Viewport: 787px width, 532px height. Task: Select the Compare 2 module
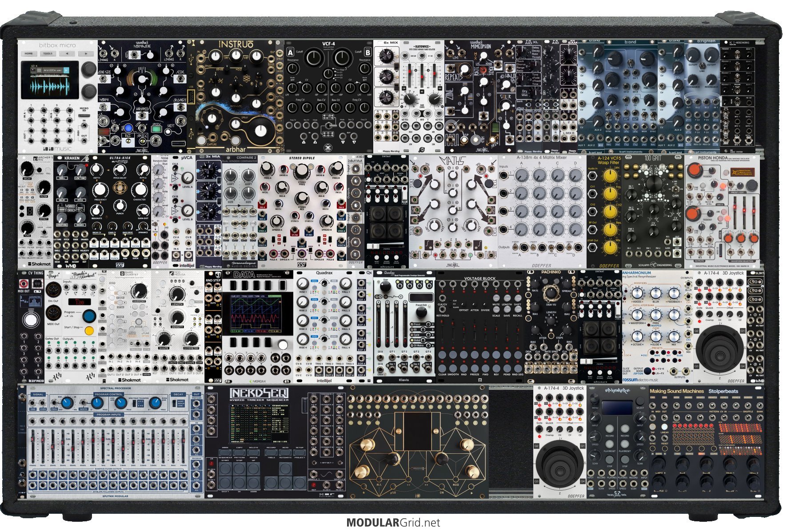click(x=240, y=212)
